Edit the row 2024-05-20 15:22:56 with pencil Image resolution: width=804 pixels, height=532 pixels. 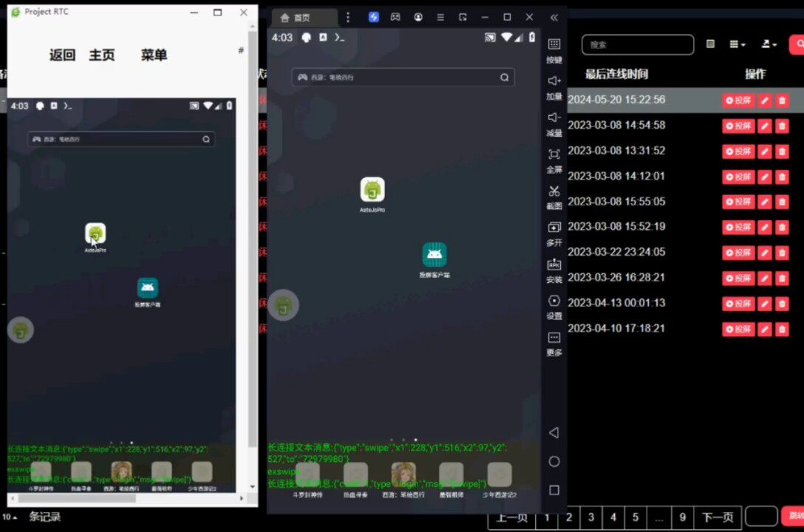[x=765, y=100]
